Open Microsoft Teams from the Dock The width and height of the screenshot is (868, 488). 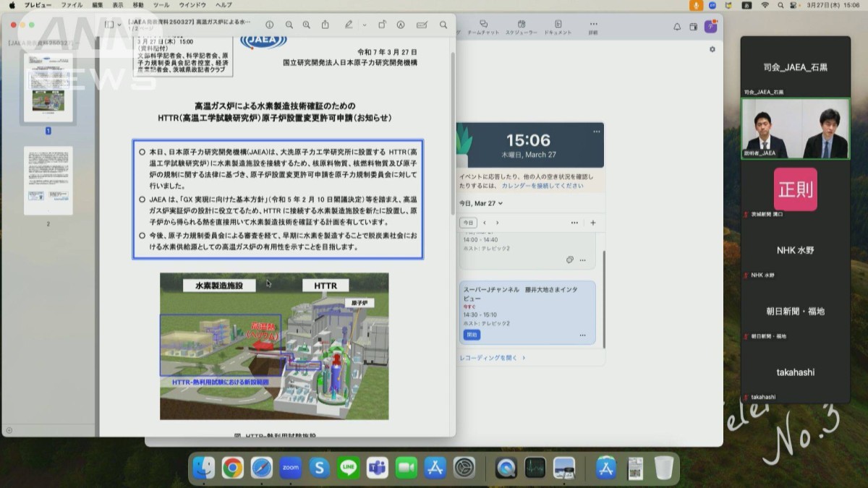pyautogui.click(x=378, y=468)
